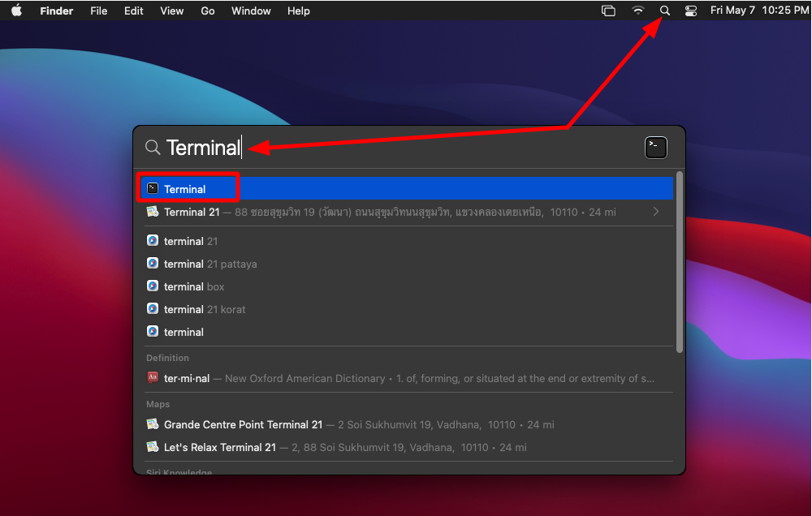The width and height of the screenshot is (812, 516).
Task: Click the Definition section header
Action: point(167,358)
